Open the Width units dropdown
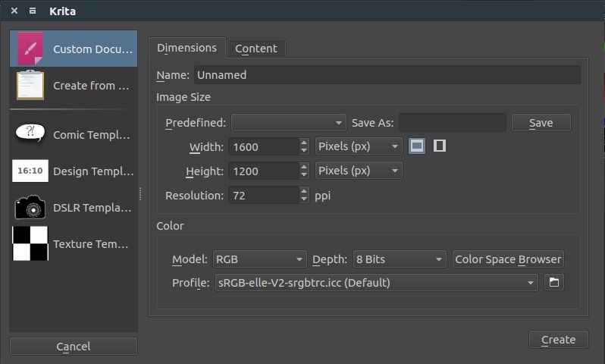605x364 pixels. tap(359, 146)
